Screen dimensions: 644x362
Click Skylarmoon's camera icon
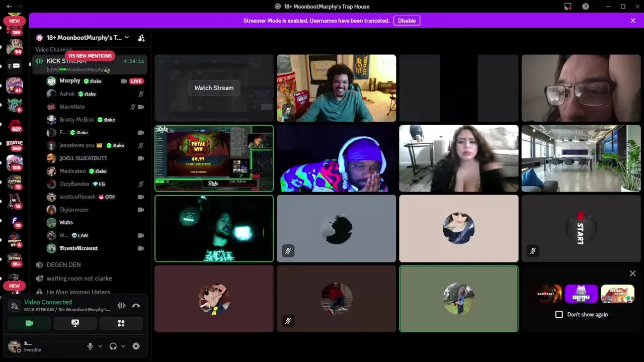click(141, 210)
